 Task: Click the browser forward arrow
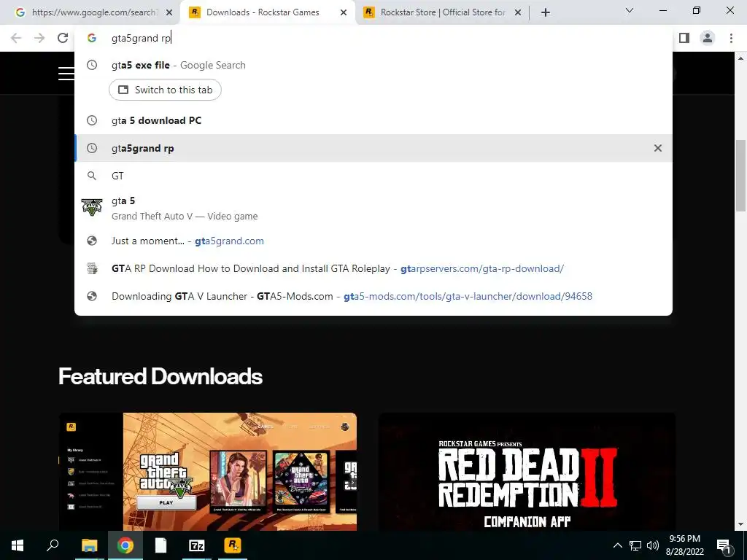(x=39, y=38)
